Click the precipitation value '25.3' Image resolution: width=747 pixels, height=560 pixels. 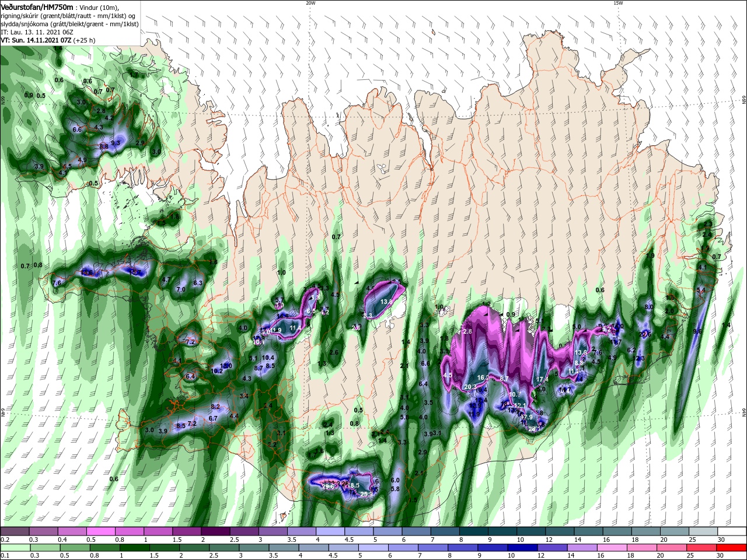366,494
